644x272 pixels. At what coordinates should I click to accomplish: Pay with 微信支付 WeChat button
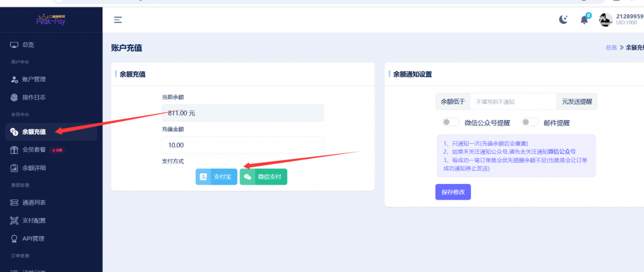264,177
